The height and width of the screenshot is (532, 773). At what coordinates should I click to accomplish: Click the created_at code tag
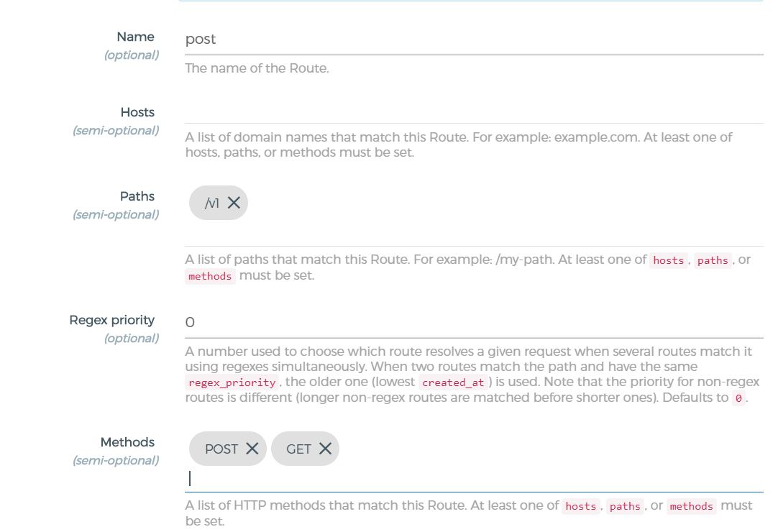[x=453, y=382]
